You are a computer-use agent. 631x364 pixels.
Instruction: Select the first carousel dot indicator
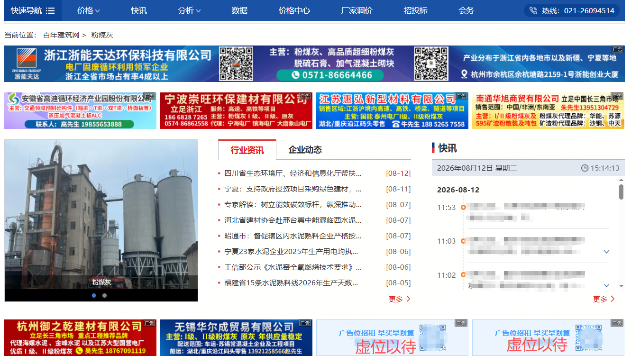click(94, 295)
